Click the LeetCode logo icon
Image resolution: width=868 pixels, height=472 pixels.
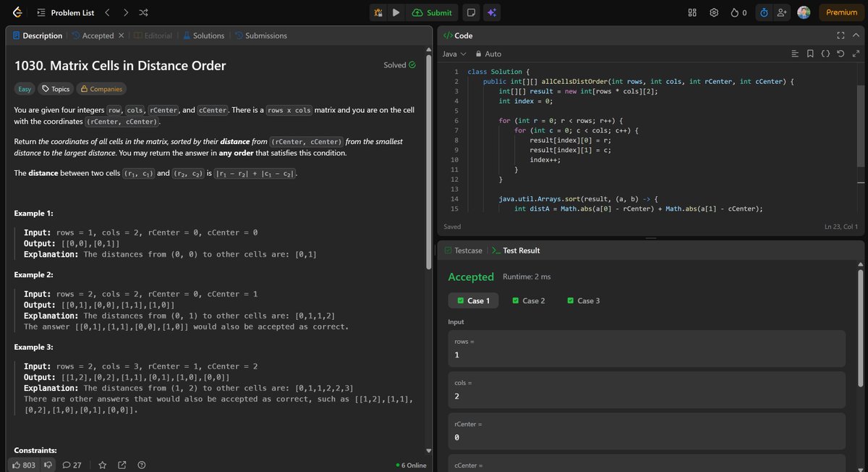(x=17, y=12)
